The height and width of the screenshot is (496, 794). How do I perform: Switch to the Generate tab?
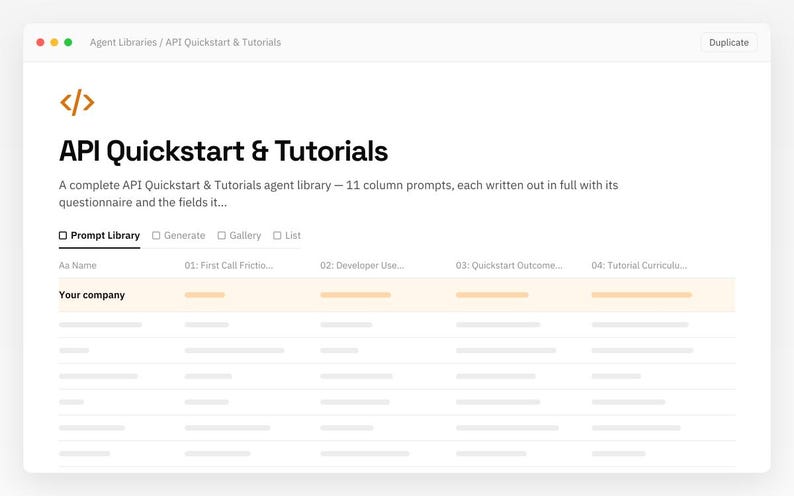pos(179,235)
